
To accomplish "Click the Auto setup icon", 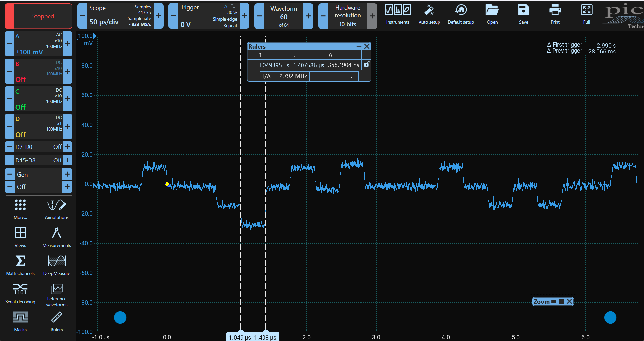I will (x=429, y=14).
